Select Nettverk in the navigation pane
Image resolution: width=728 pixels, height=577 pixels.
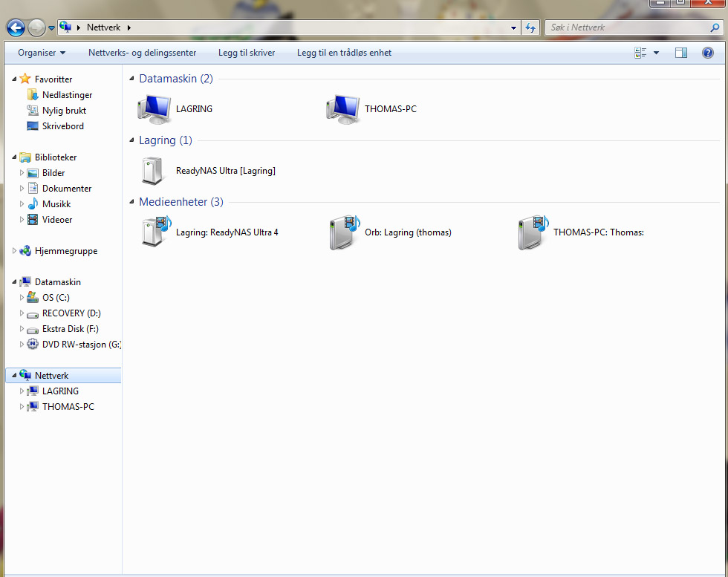(51, 376)
